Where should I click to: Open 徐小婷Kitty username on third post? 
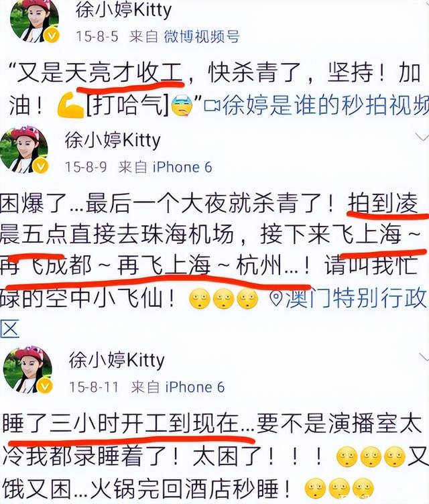(x=117, y=359)
